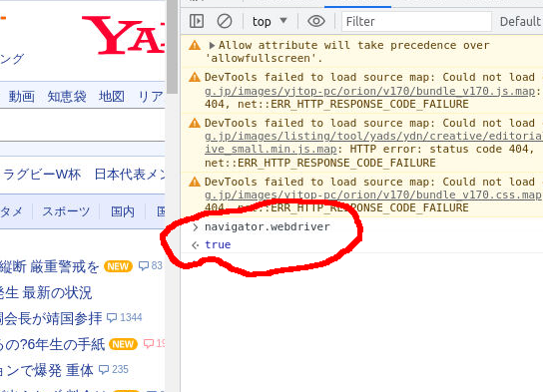Screen dimensions: 543x392
Task: Expand the Allow attribute warning message
Action: click(212, 45)
